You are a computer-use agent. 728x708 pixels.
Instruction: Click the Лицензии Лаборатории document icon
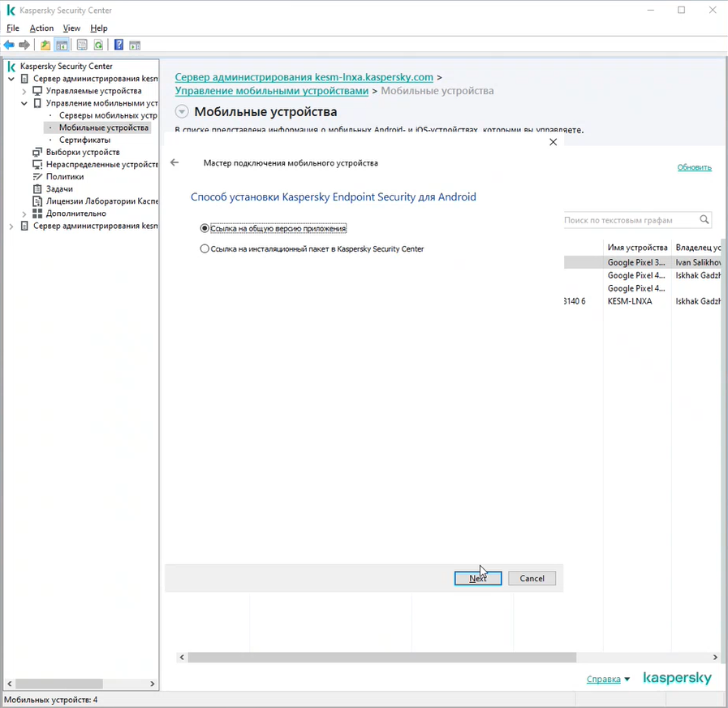coord(37,201)
